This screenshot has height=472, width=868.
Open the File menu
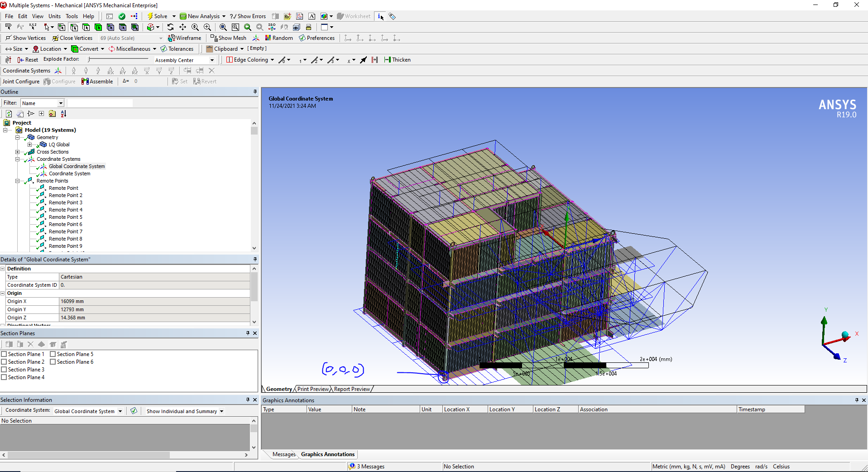pyautogui.click(x=9, y=16)
